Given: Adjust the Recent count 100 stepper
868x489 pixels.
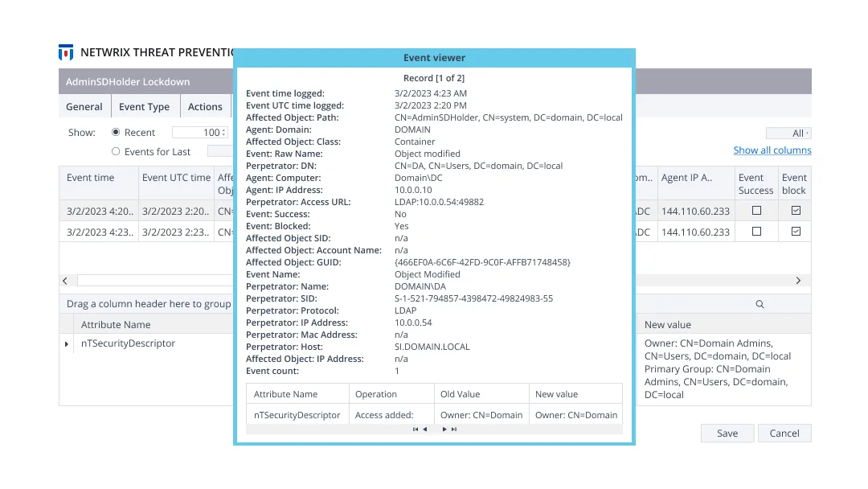Looking at the screenshot, I should point(223,133).
